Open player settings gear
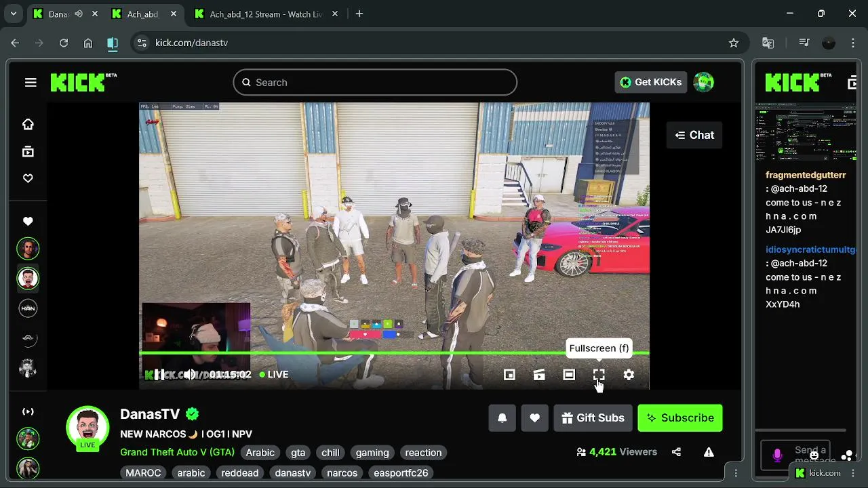Screen dimensions: 868x488 (629, 375)
